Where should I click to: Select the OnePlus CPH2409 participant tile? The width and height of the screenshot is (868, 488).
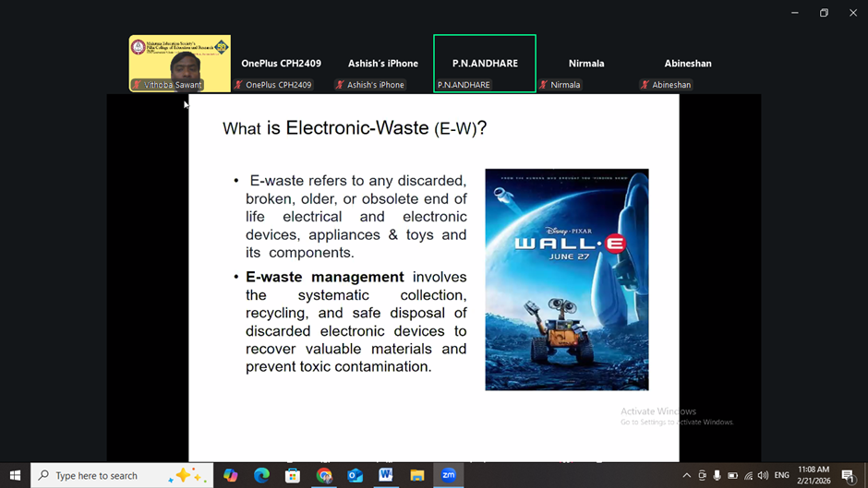tap(281, 63)
